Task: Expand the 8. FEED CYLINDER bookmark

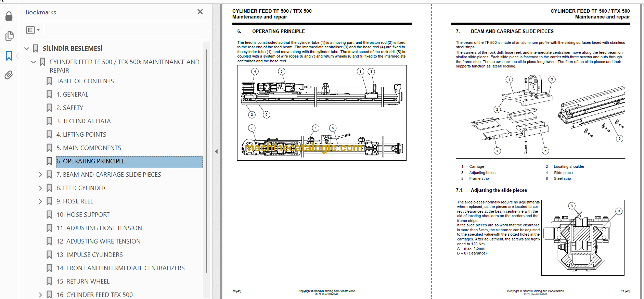Action: 40,188
